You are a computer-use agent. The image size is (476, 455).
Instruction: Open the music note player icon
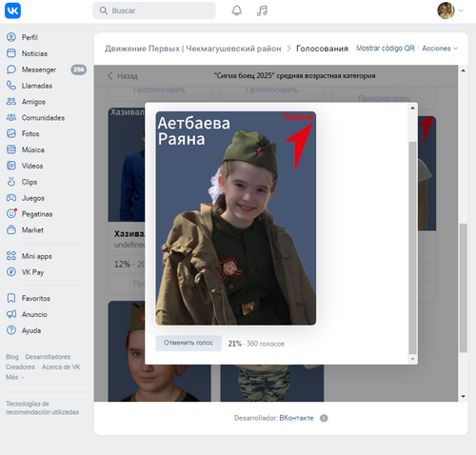pos(262,10)
